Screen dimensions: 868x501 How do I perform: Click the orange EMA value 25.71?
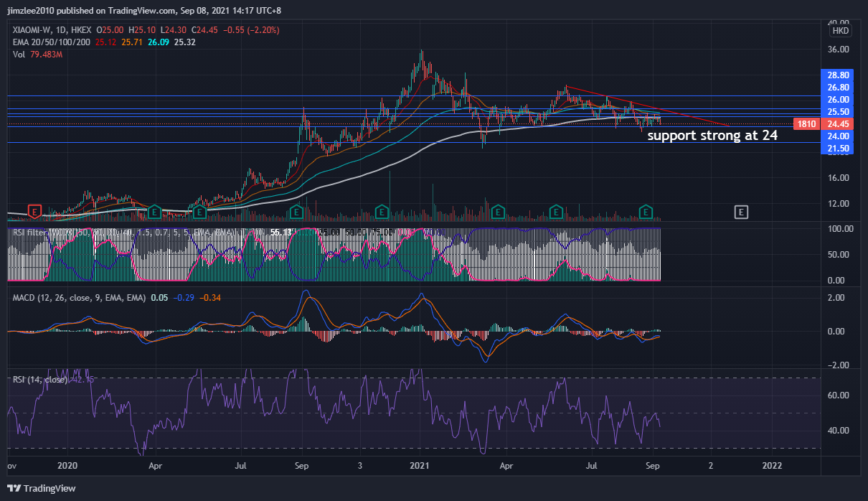(133, 42)
